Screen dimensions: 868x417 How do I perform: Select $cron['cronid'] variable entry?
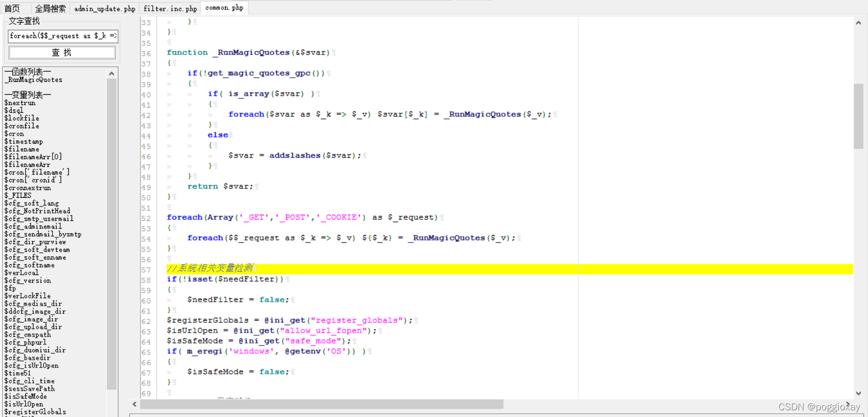33,180
